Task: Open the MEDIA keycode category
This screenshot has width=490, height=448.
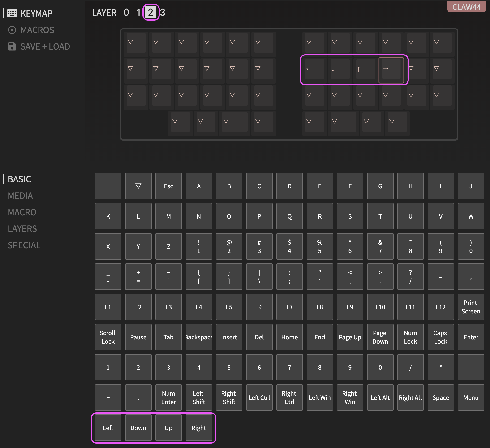Action: point(20,196)
